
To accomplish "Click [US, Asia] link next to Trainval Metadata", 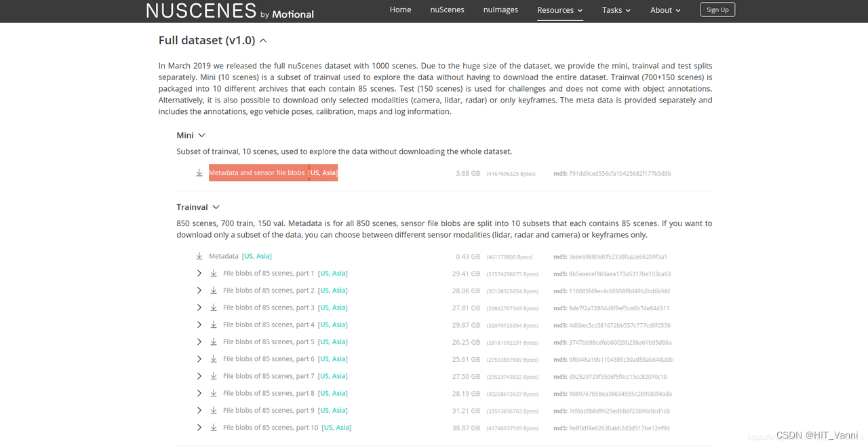I will tap(257, 257).
